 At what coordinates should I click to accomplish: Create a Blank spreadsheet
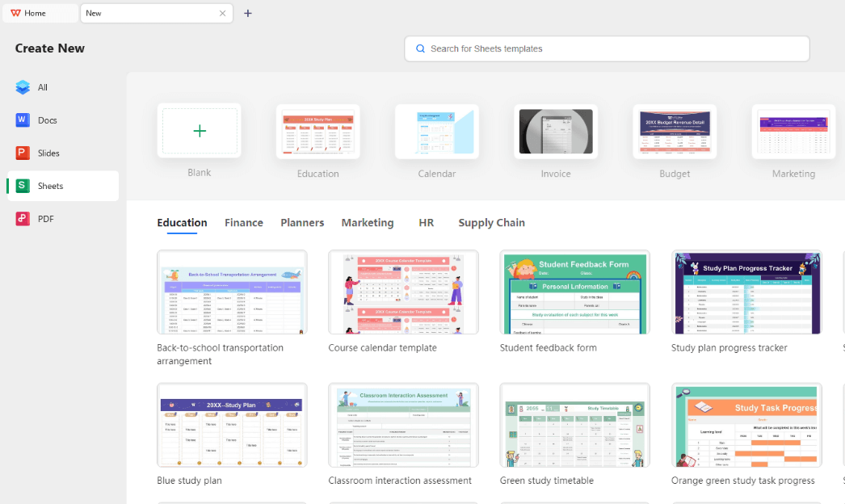point(200,132)
